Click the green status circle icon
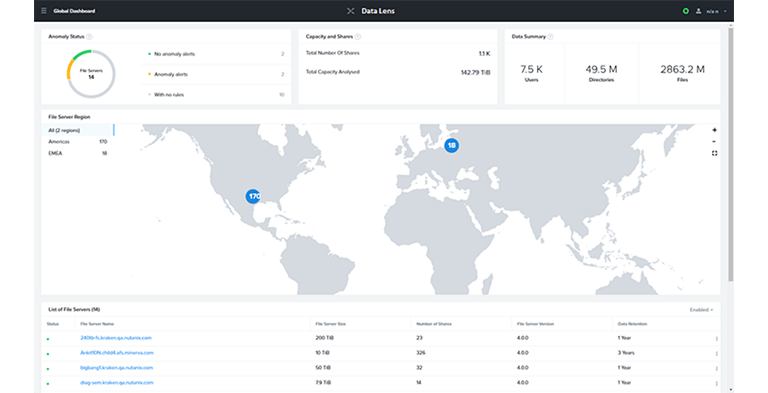Viewport: 768px width, 393px height. coord(686,11)
